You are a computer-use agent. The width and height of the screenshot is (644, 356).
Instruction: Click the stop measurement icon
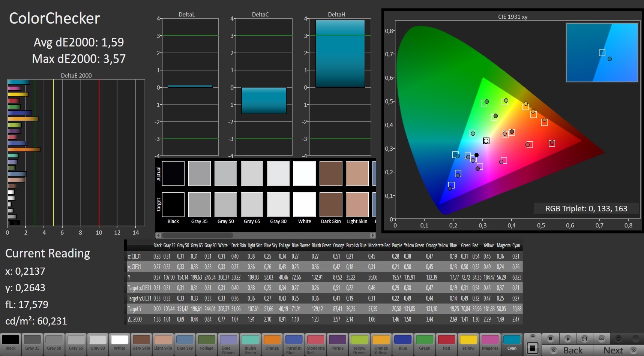pos(550,339)
